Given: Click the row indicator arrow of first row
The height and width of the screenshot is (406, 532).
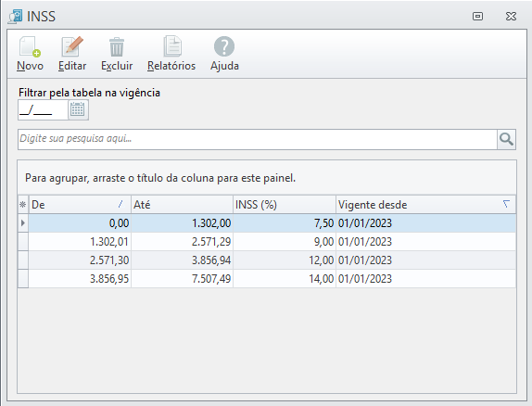Looking at the screenshot, I should pyautogui.click(x=23, y=223).
